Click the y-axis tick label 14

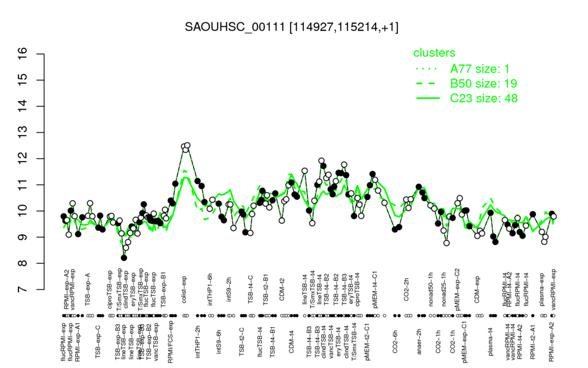22,106
